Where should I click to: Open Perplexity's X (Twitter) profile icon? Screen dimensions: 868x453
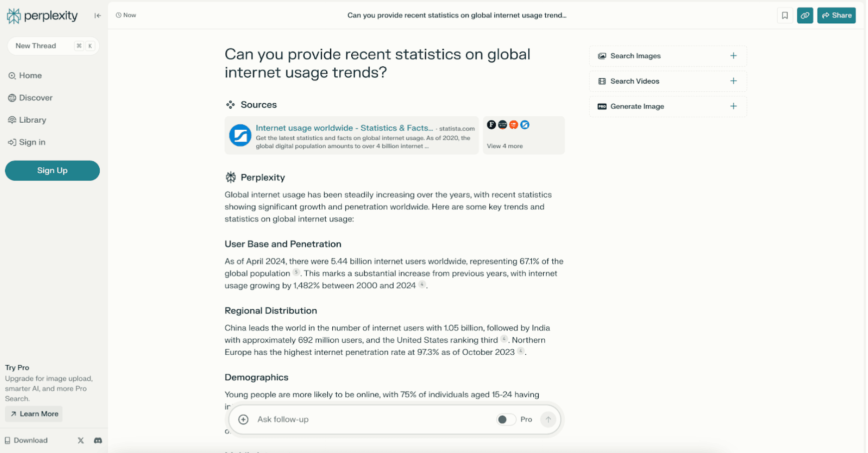pyautogui.click(x=81, y=441)
